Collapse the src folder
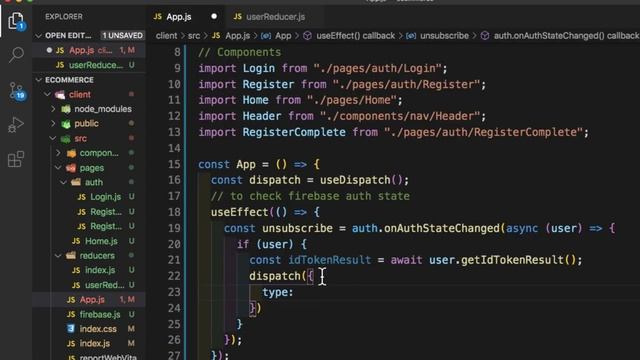The width and height of the screenshot is (640, 360). point(53,138)
